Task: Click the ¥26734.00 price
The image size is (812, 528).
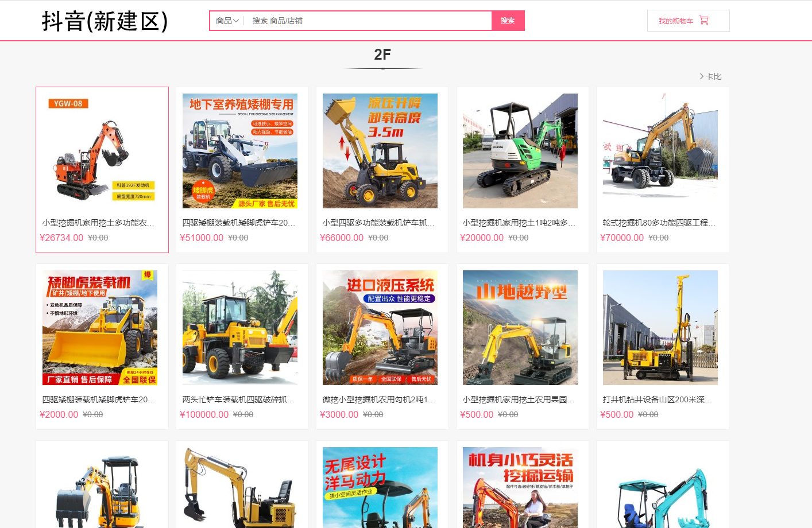Action: pyautogui.click(x=61, y=238)
